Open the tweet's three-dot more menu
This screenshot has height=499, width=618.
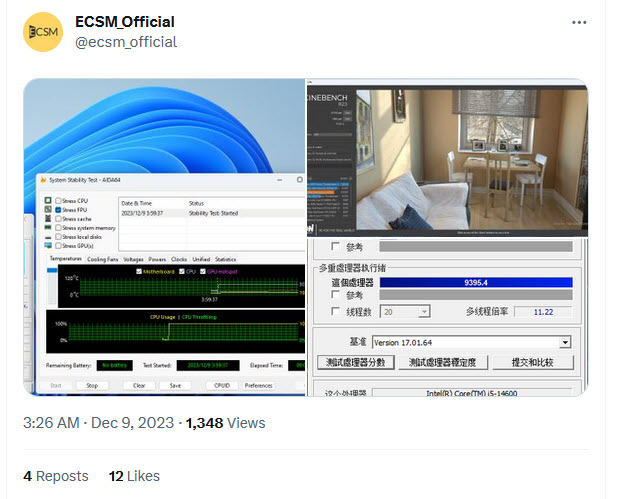click(579, 23)
